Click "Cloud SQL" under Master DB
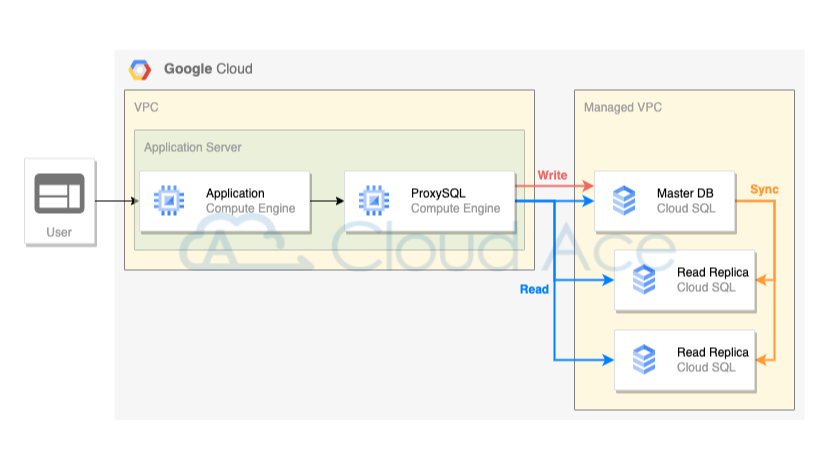Viewport: 830px width, 470px height. pyautogui.click(x=686, y=209)
